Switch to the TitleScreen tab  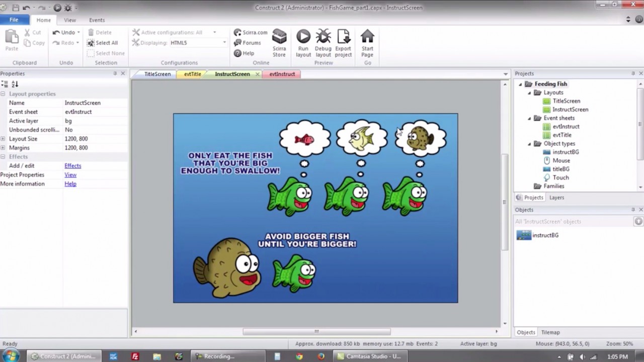tap(157, 74)
